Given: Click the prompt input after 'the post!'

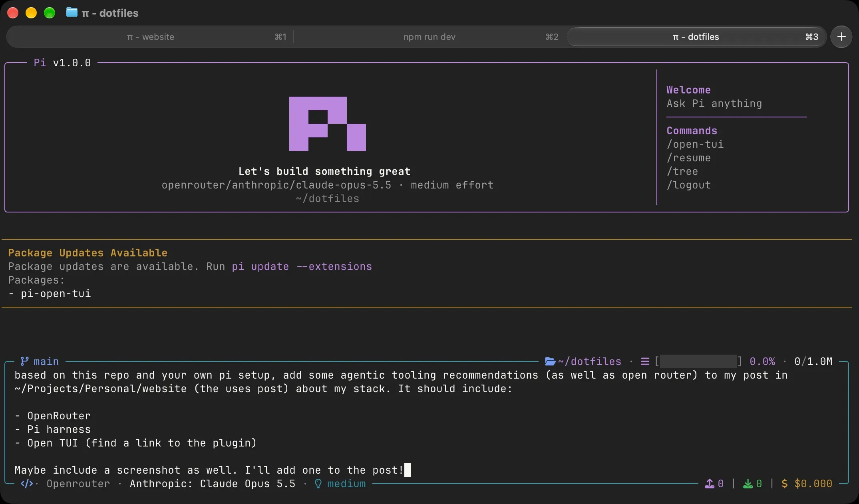Looking at the screenshot, I should point(408,470).
